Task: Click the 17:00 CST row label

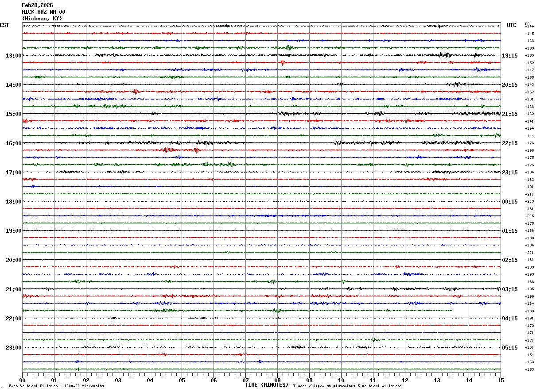Action: coord(13,173)
